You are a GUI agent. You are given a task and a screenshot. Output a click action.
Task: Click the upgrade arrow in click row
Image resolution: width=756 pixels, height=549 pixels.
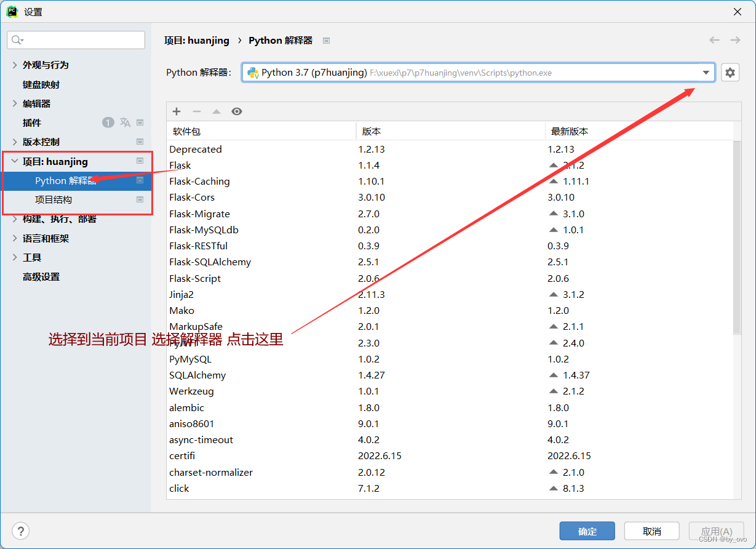pos(554,488)
